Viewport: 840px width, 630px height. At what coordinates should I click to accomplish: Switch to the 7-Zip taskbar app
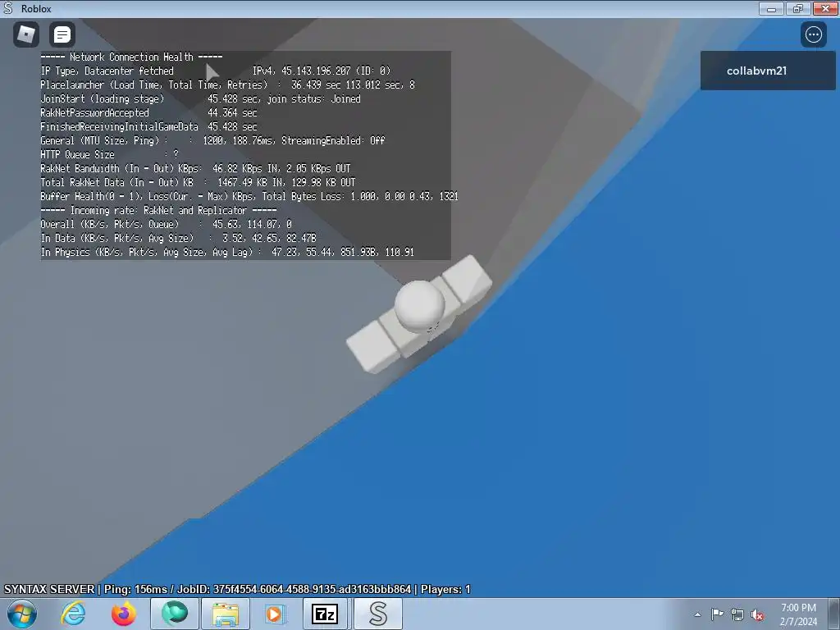click(x=325, y=614)
